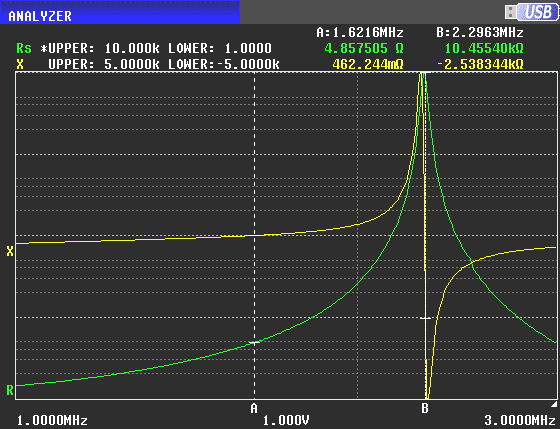Viewport: 560px width, 429px height.
Task: Click the green R axis marker left of graph
Action: [10, 390]
